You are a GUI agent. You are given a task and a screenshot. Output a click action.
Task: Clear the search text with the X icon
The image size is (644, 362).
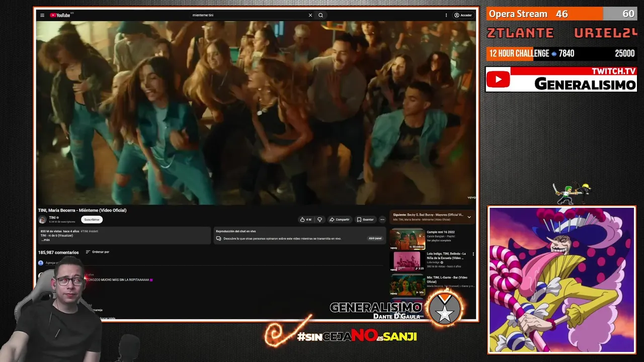click(x=310, y=15)
